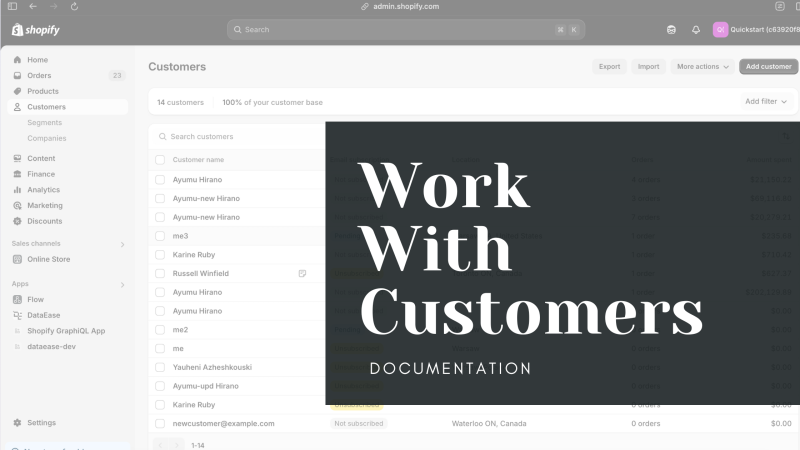Select the Ayumu-upd Hirano checkbox

pyautogui.click(x=160, y=386)
